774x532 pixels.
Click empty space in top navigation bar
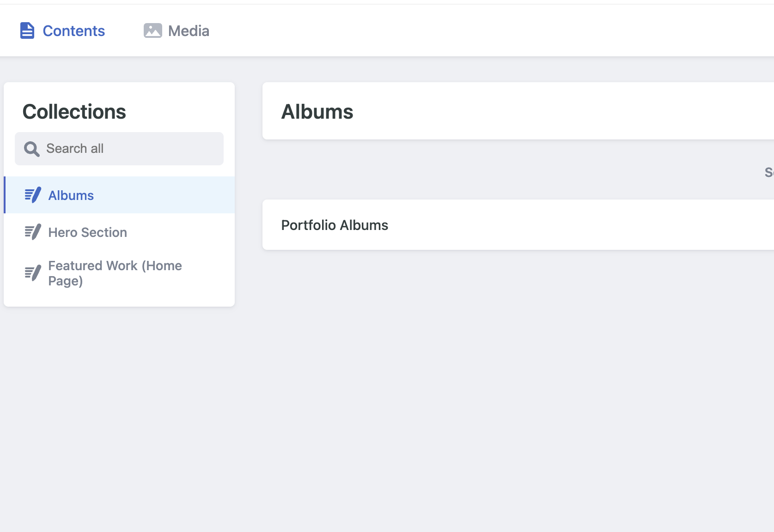click(485, 31)
